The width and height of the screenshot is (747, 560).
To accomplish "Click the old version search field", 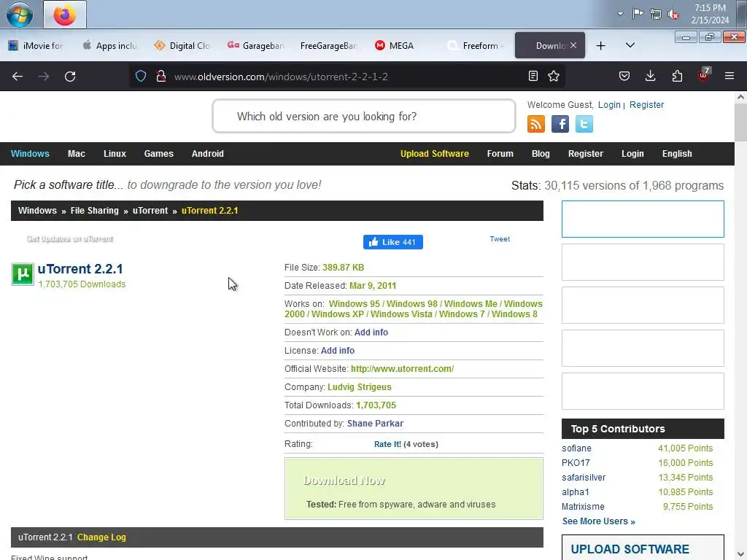I will click(x=364, y=116).
